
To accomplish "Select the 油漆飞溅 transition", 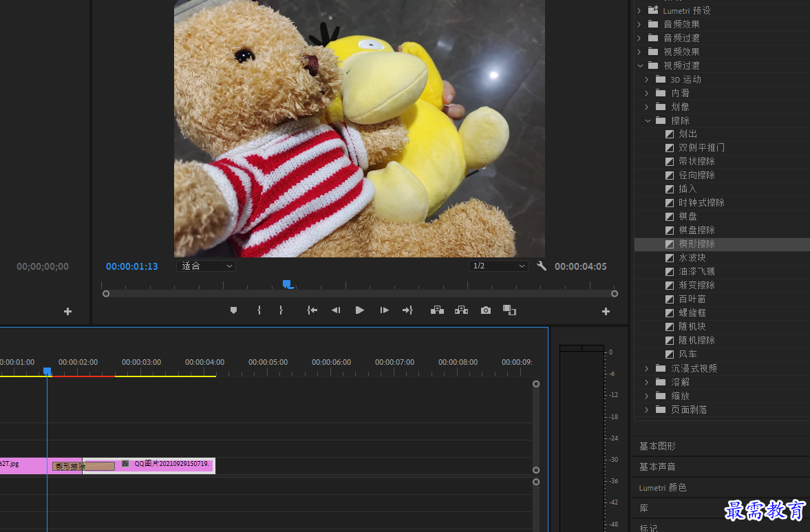I will point(696,272).
